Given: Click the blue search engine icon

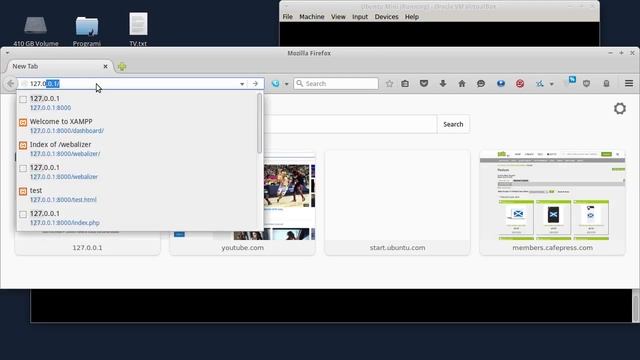Looking at the screenshot, I should 276,84.
